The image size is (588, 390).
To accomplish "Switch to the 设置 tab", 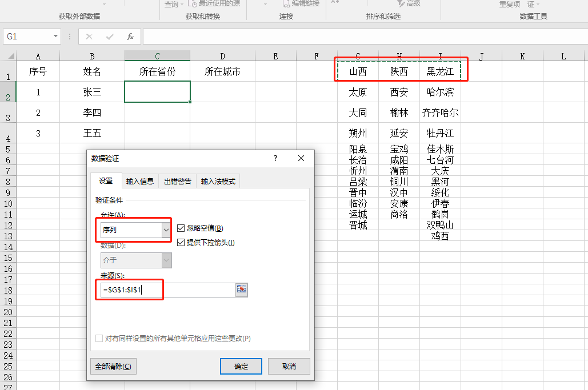I will (106, 181).
